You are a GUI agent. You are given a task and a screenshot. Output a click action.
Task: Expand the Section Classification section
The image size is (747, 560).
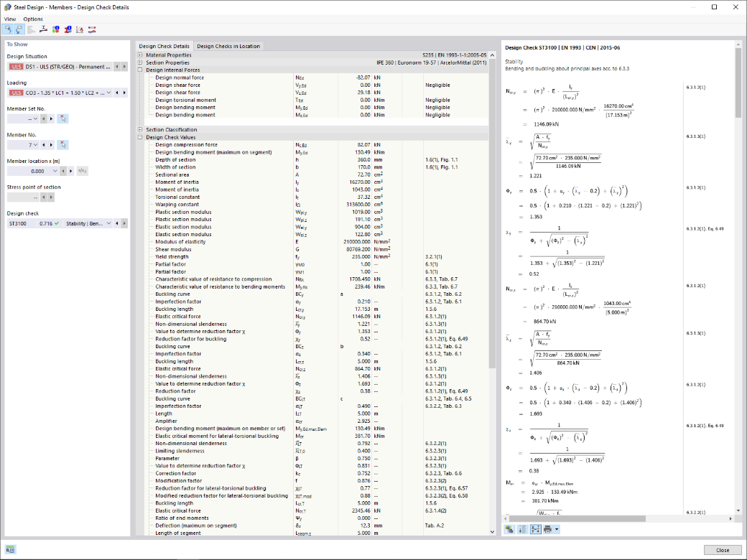[140, 129]
